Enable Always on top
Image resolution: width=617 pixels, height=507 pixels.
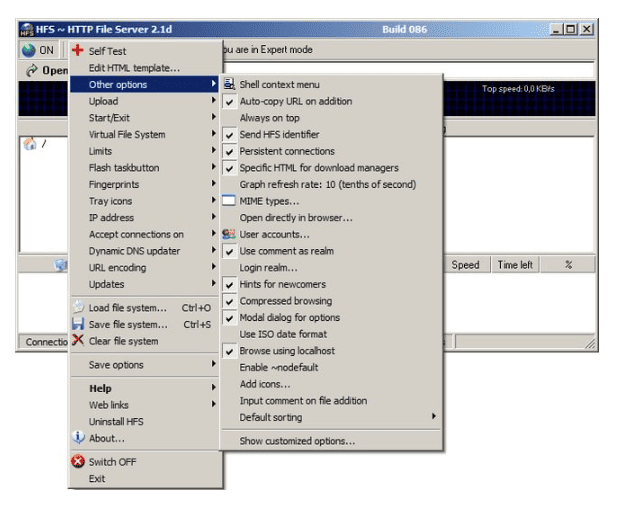(x=331, y=118)
